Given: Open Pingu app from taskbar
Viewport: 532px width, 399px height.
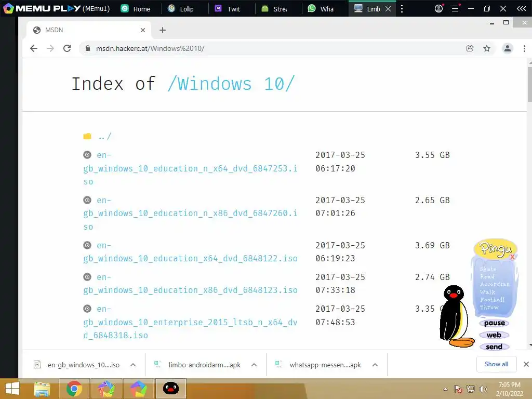Looking at the screenshot, I should (x=170, y=389).
